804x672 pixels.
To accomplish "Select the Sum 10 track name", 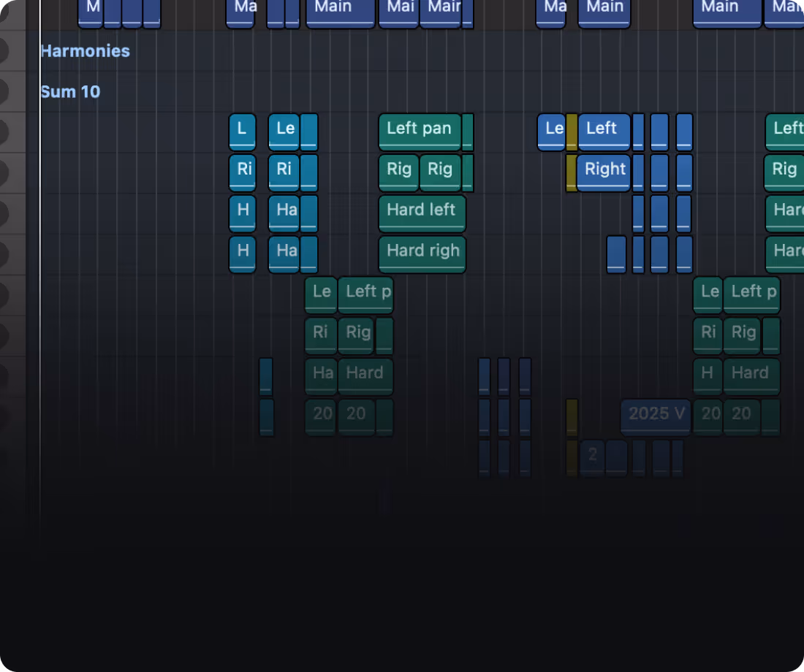I will pyautogui.click(x=70, y=91).
